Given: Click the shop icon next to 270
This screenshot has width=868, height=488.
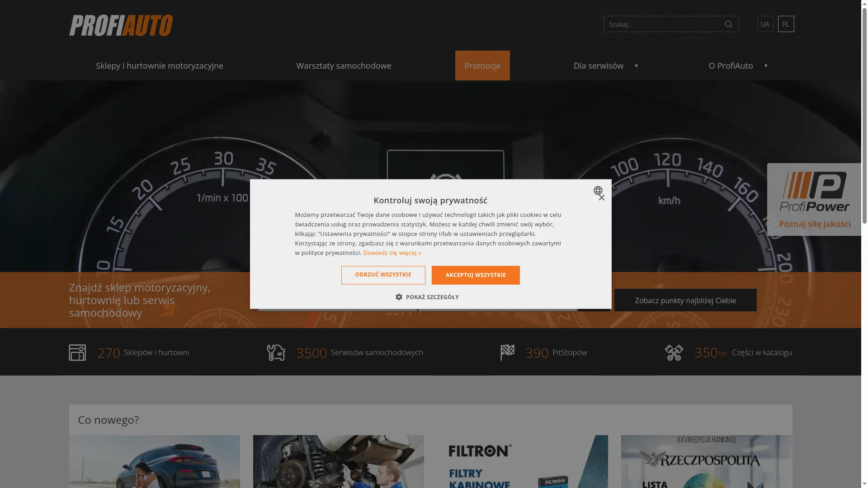Looking at the screenshot, I should (77, 352).
